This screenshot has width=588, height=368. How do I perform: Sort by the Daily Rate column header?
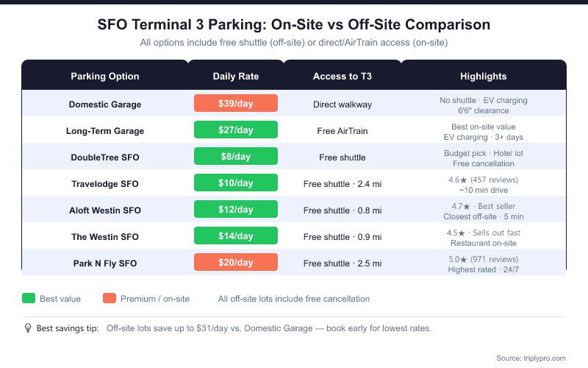click(235, 76)
